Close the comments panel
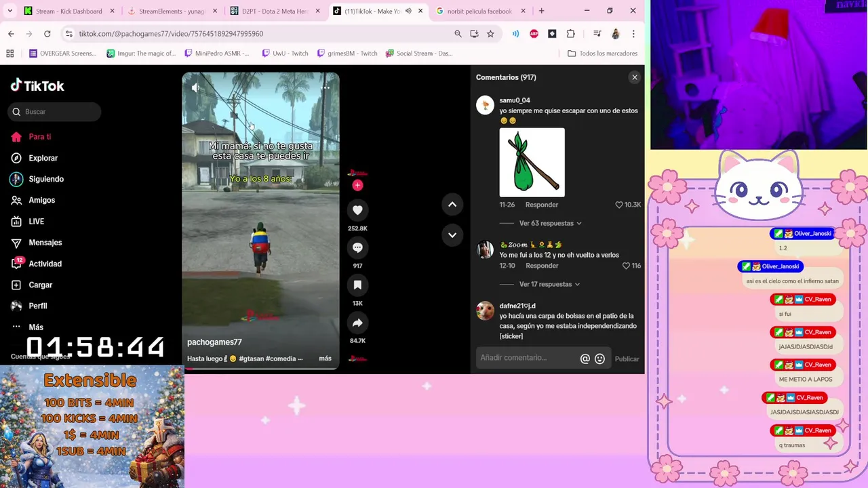 click(635, 77)
